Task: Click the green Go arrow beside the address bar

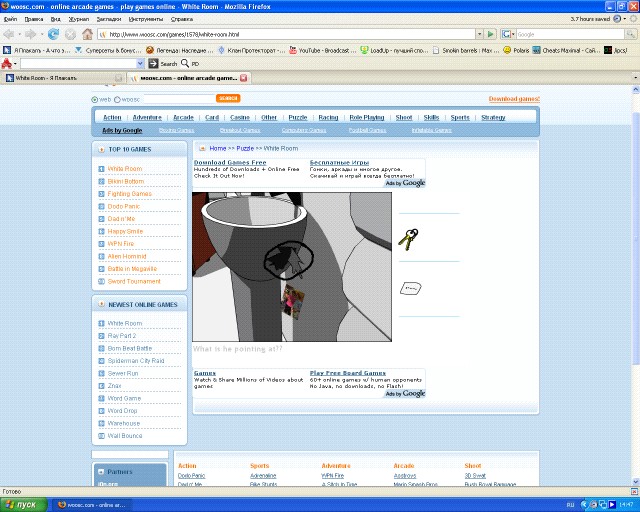Action: [491, 34]
